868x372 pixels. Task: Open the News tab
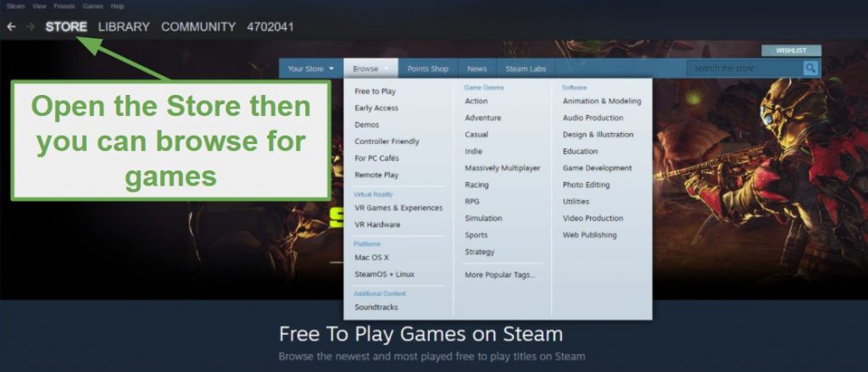[477, 69]
